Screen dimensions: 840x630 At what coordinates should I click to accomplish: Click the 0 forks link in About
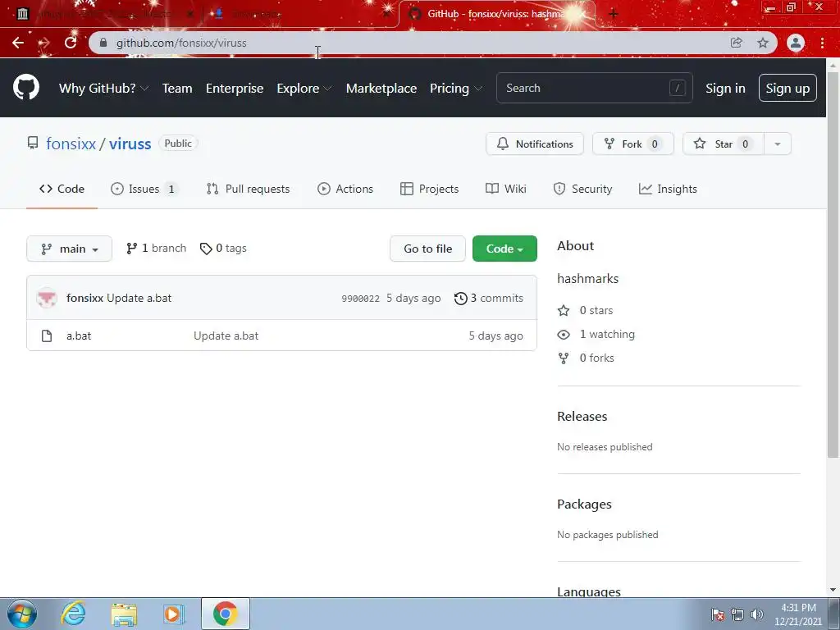point(586,358)
